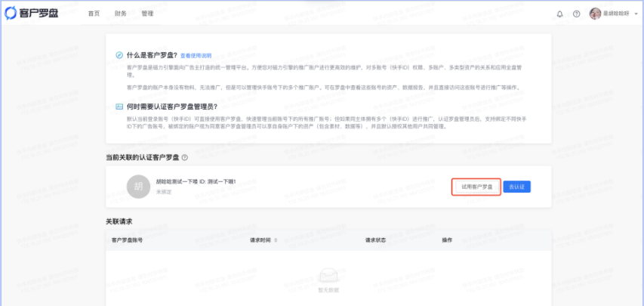Click the 客户罗盘账号 column header
This screenshot has height=306, width=644.
[127, 240]
